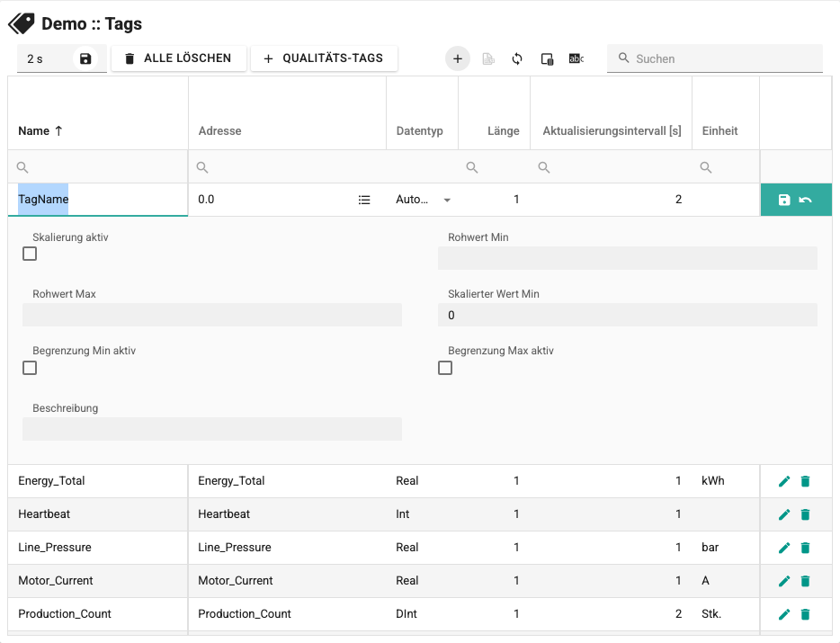Save the new TagName row
Viewport: 840px width, 643px height.
784,200
